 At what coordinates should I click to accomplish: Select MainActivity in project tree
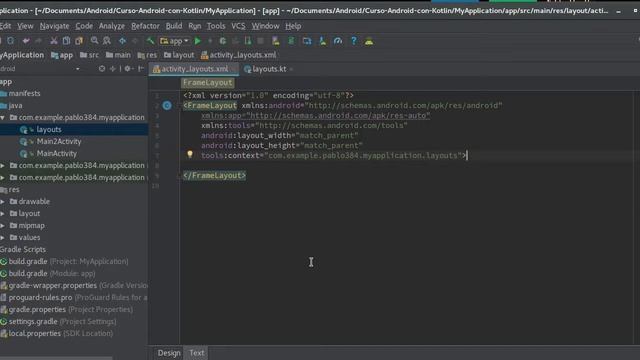[57, 153]
